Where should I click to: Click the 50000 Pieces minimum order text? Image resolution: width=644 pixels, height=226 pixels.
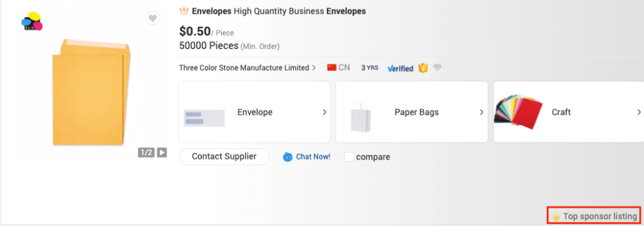[230, 46]
